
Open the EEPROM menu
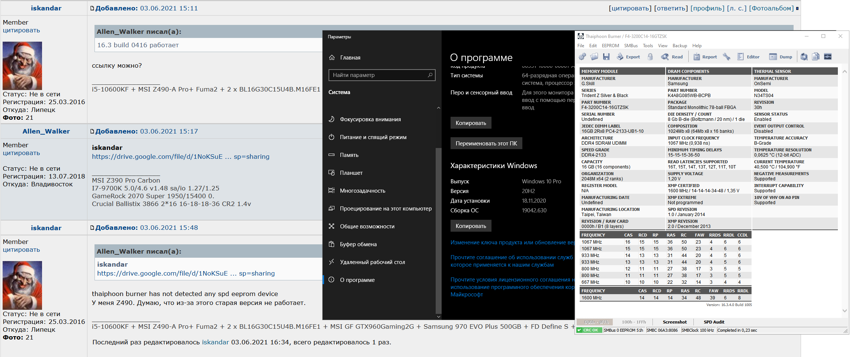(x=611, y=46)
